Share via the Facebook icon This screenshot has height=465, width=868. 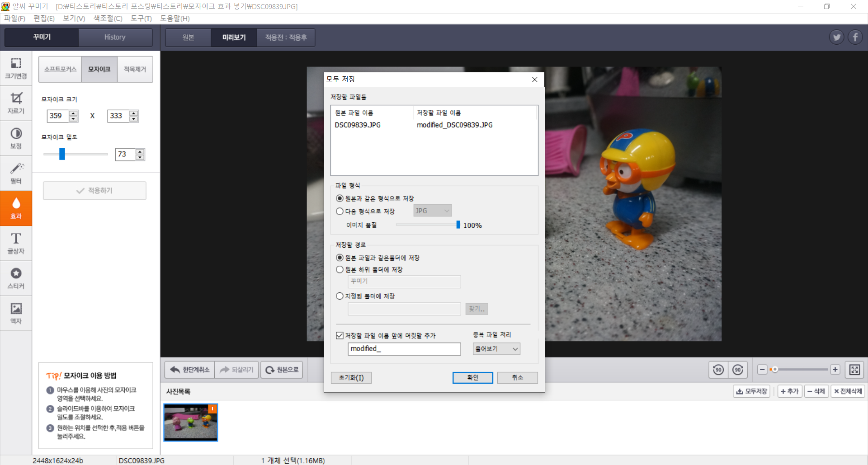[x=855, y=37]
